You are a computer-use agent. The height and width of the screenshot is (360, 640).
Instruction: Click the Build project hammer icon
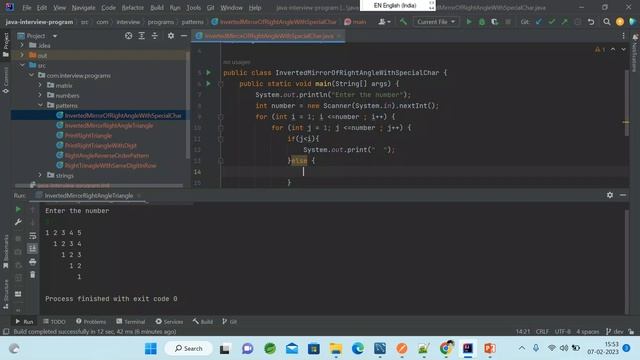403,22
